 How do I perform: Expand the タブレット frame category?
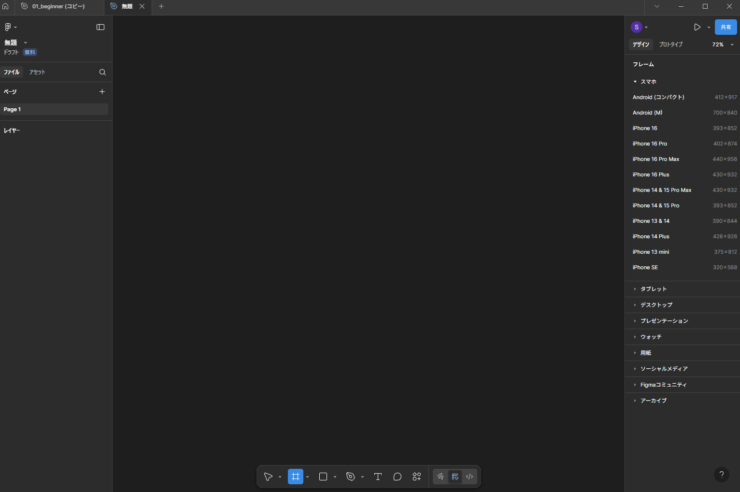653,289
